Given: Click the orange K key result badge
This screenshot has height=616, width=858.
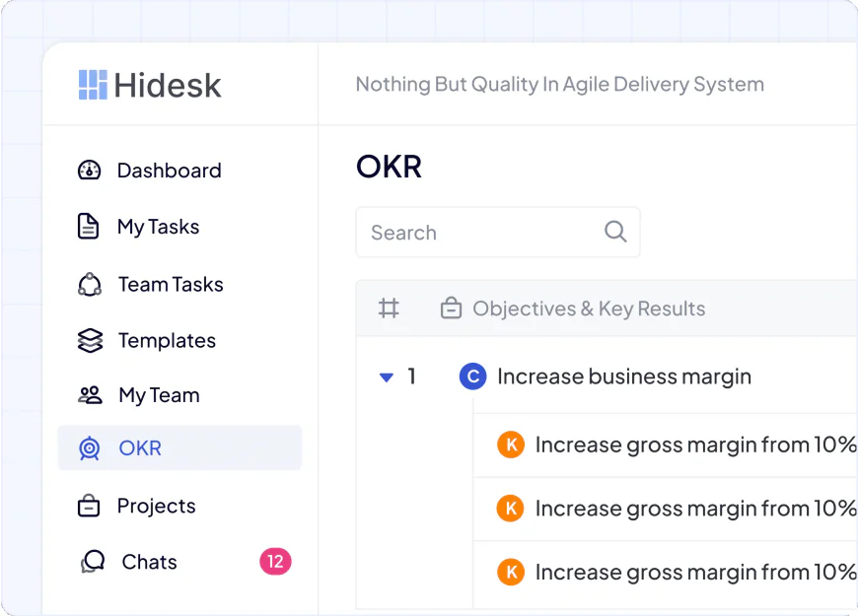Looking at the screenshot, I should 511,445.
